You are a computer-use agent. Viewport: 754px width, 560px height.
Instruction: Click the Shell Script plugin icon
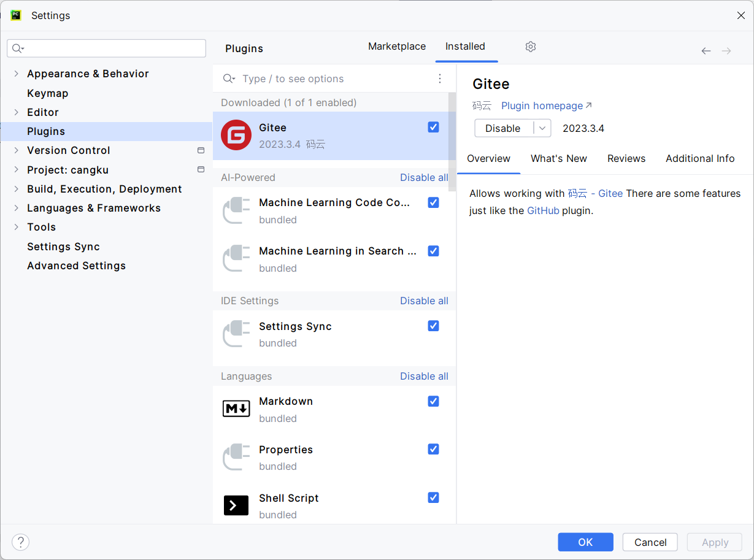(236, 505)
